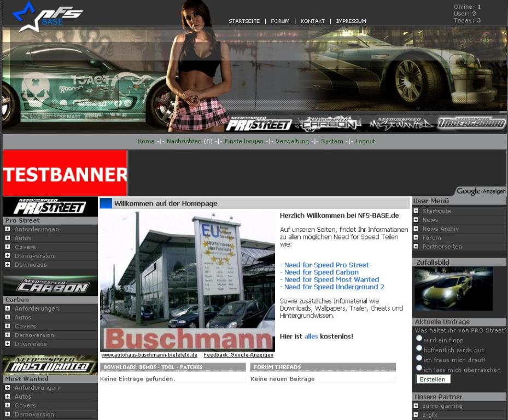
Task: Open STARTSEITE in the top navigation
Action: (244, 21)
